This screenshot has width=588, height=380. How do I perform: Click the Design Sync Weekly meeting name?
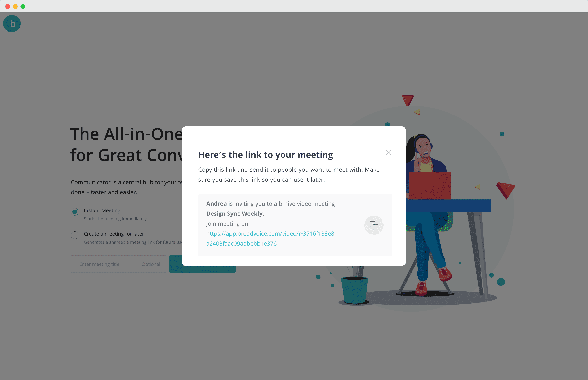[x=234, y=214]
